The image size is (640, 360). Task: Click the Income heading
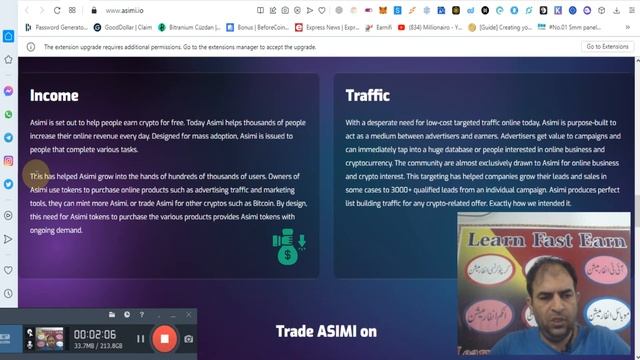(54, 96)
